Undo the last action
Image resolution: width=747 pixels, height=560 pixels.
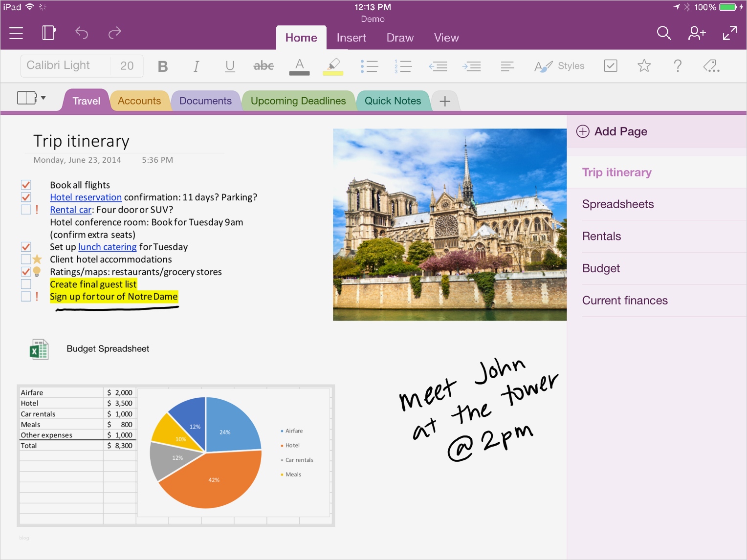(x=81, y=33)
